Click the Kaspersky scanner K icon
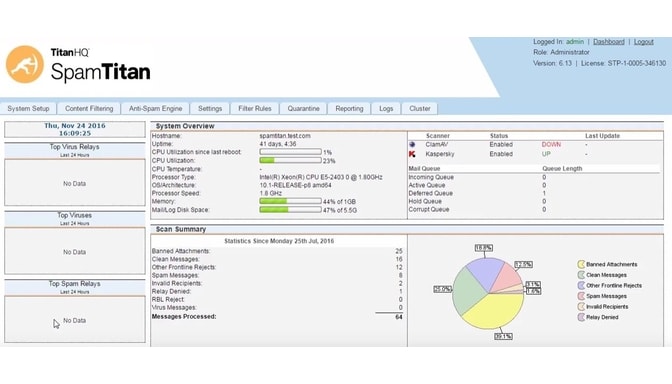Image resolution: width=672 pixels, height=384 pixels. point(412,154)
